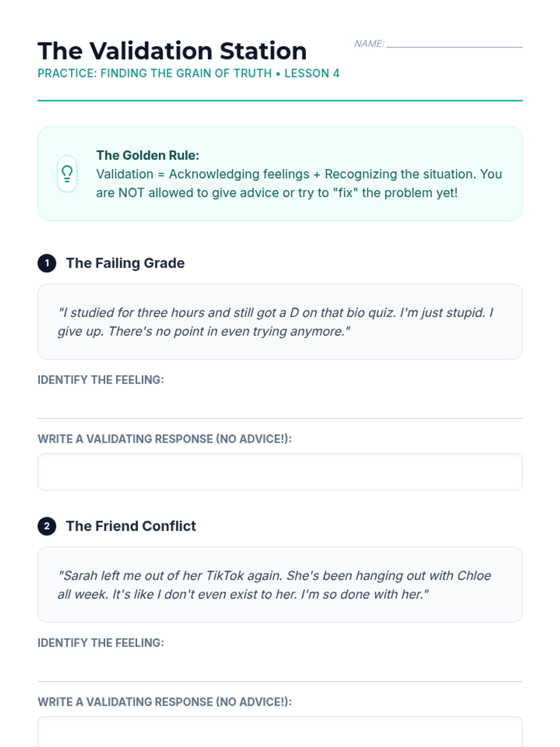Click the Practice Lesson 4 subtitle
The height and width of the screenshot is (747, 560).
[189, 73]
